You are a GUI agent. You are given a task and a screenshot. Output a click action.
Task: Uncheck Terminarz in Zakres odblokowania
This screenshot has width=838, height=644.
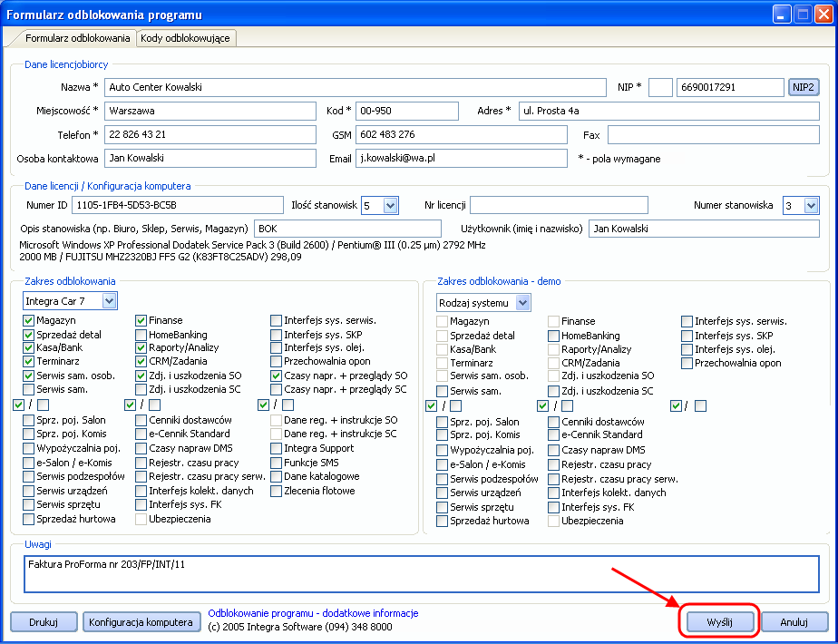(x=29, y=361)
